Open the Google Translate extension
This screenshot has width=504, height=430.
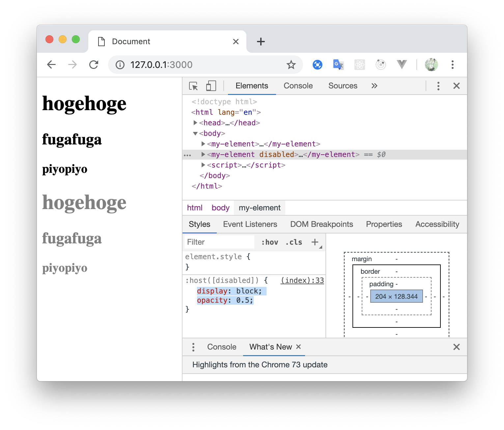coord(338,65)
